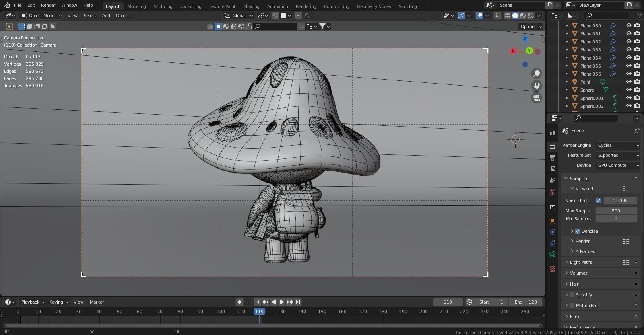Image resolution: width=644 pixels, height=335 pixels.
Task: Open the Render Engine Cycles dropdown
Action: pyautogui.click(x=618, y=145)
